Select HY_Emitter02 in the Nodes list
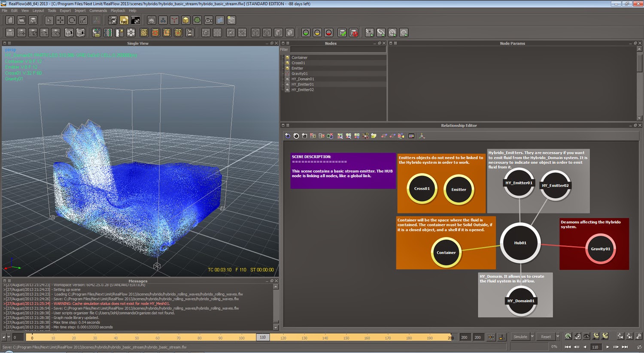This screenshot has width=644, height=353. pos(303,90)
